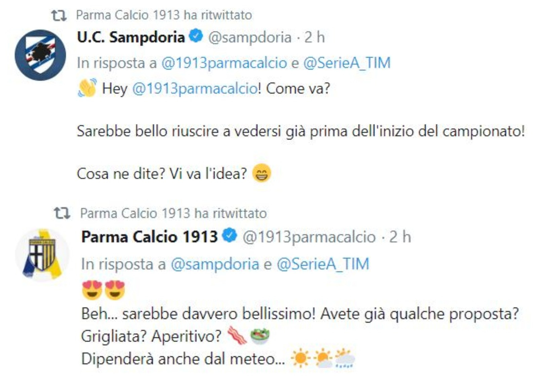
Task: Click the Parma Calcio 1913 crest avatar
Action: pyautogui.click(x=42, y=255)
